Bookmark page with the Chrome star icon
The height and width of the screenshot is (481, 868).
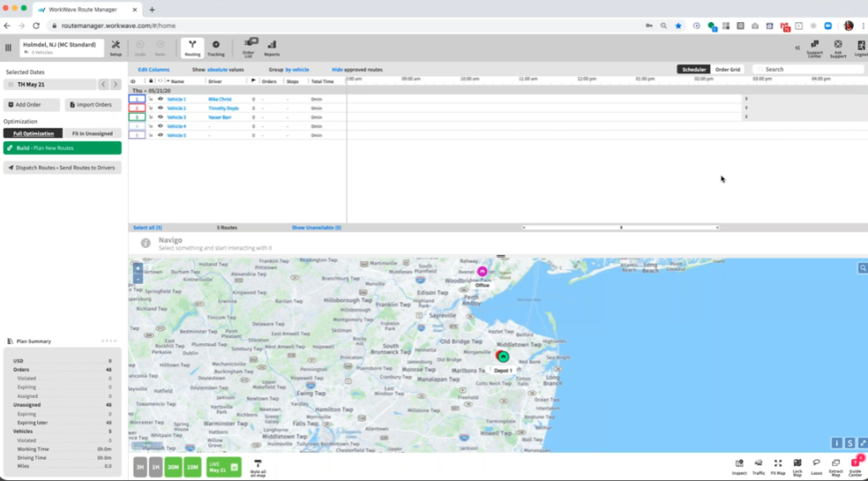[678, 25]
